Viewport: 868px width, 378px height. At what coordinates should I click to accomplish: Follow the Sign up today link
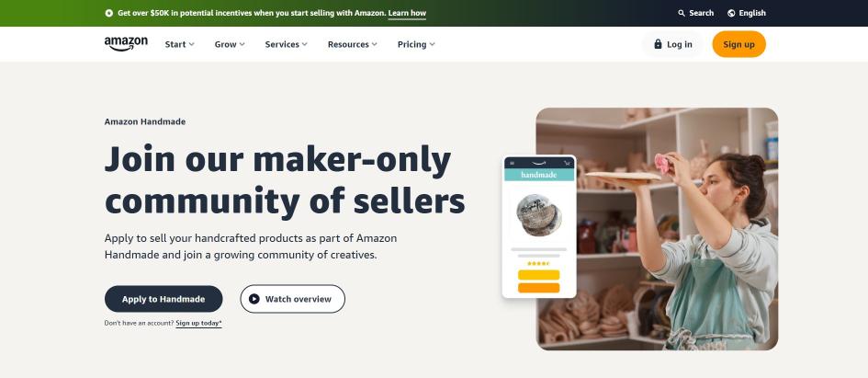[x=198, y=323]
